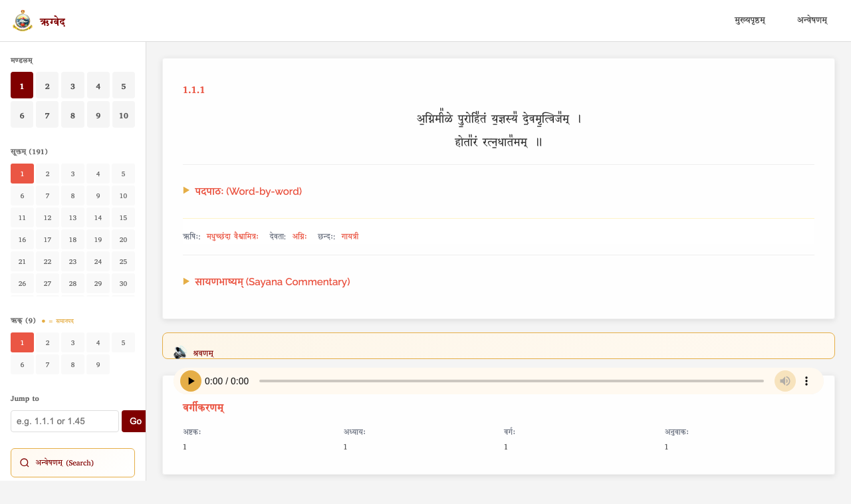
Task: Focus the Jump to input field
Action: tap(64, 421)
